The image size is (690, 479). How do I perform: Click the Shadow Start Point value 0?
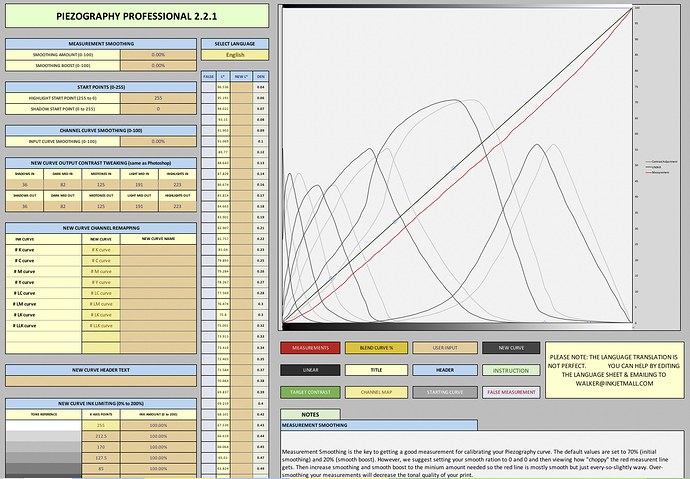coord(158,109)
